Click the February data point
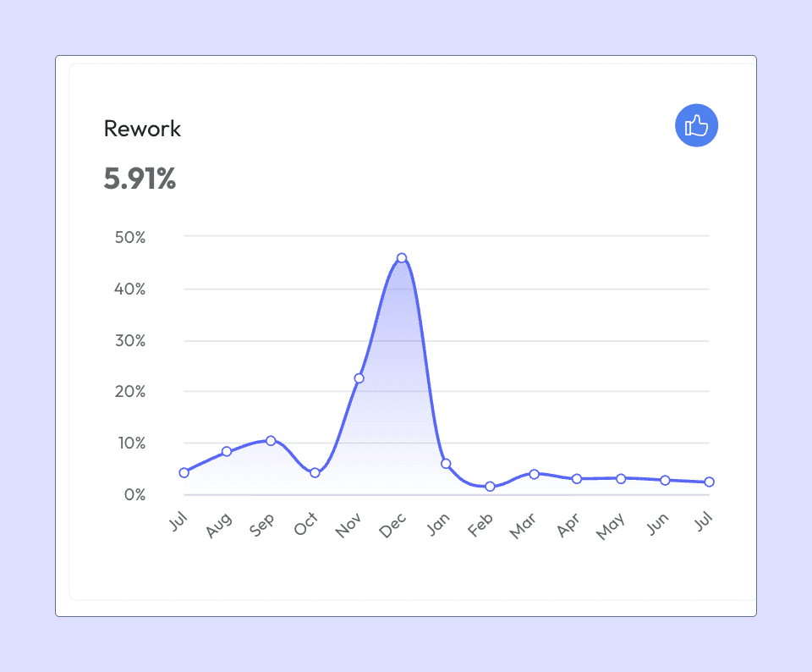The width and height of the screenshot is (812, 672). coord(490,487)
